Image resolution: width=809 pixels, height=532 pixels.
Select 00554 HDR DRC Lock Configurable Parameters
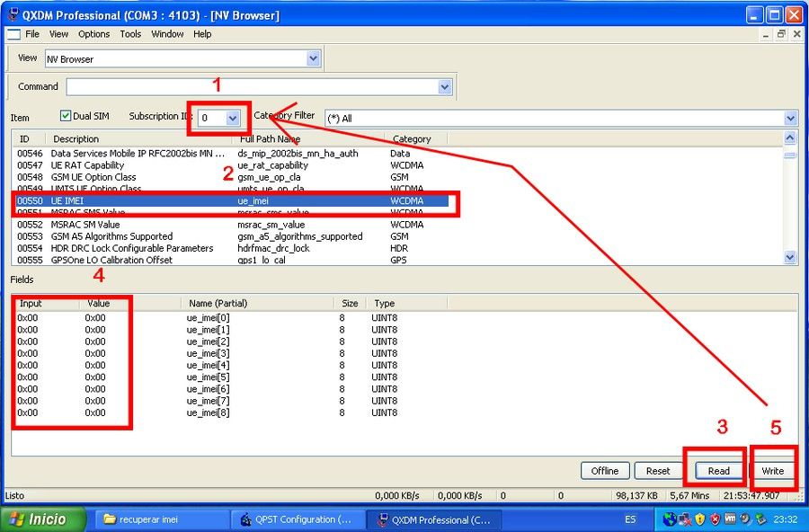[232, 248]
